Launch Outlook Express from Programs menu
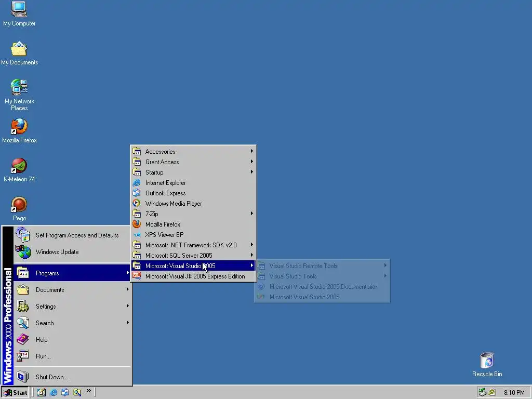532x399 pixels. tap(193, 193)
